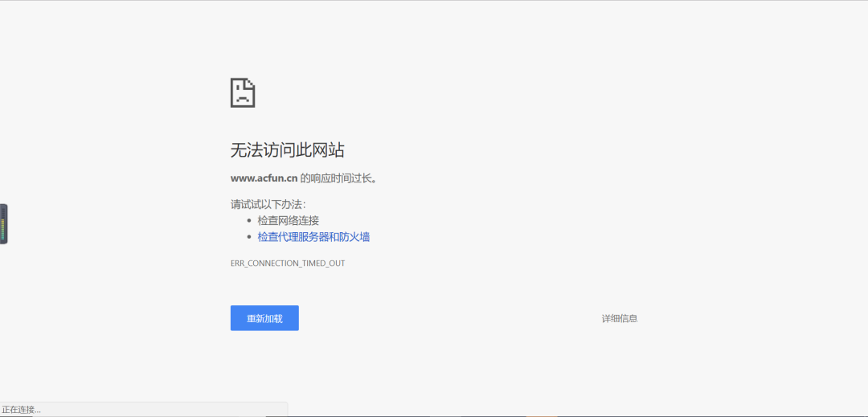Click the sad page error icon
868x417 pixels.
pos(243,92)
